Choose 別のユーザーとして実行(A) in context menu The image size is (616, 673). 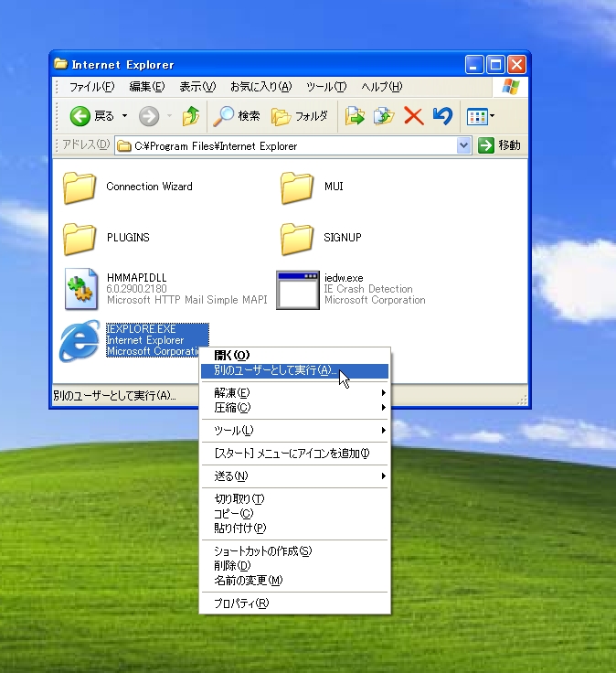pyautogui.click(x=294, y=370)
